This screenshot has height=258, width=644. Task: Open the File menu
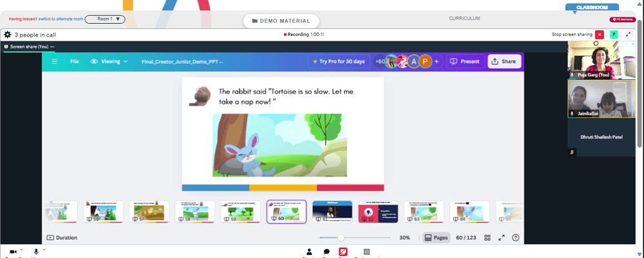point(74,61)
